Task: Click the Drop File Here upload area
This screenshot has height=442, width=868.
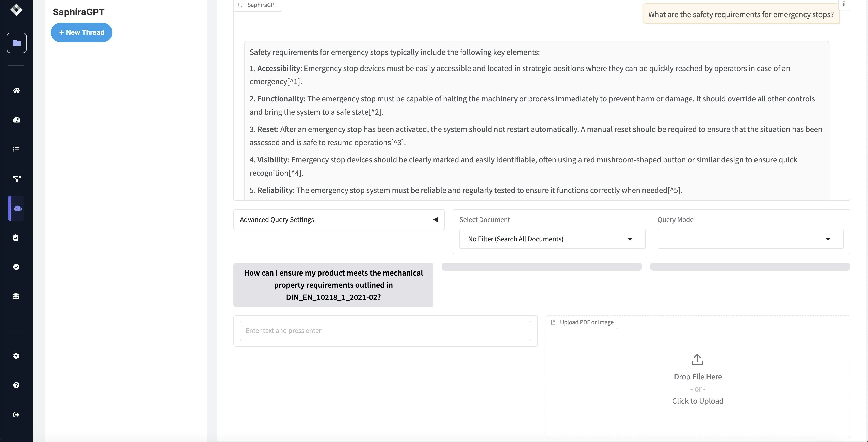Action: click(x=698, y=379)
